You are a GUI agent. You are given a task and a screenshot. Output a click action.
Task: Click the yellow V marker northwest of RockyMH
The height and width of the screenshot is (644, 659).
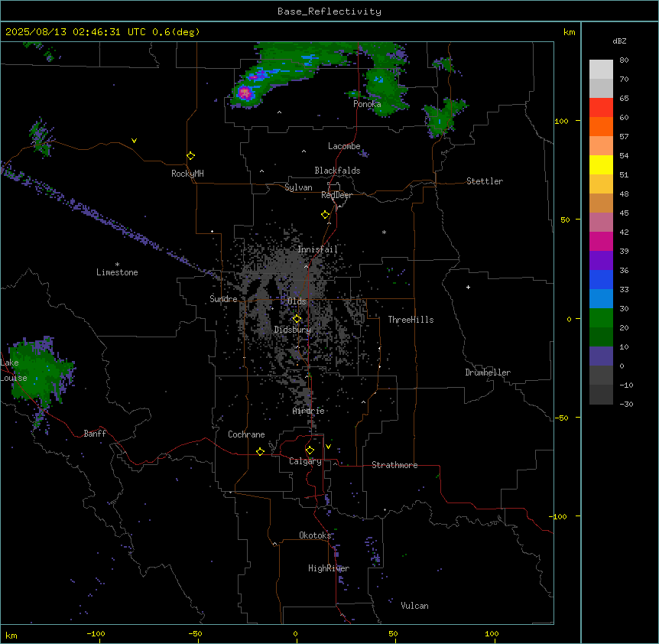tap(134, 141)
